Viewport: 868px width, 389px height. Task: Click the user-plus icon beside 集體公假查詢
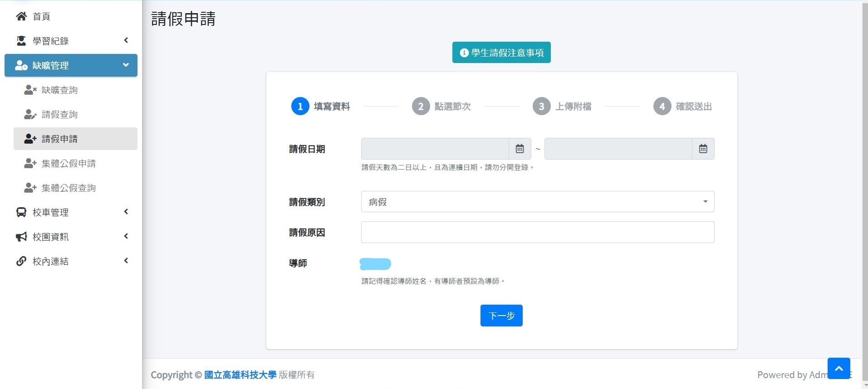(x=30, y=188)
